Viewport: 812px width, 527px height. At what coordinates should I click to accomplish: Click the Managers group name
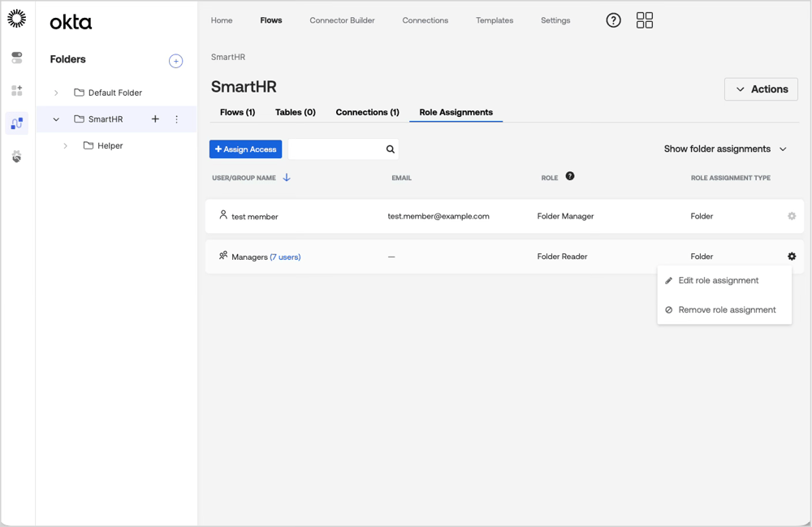click(x=249, y=257)
